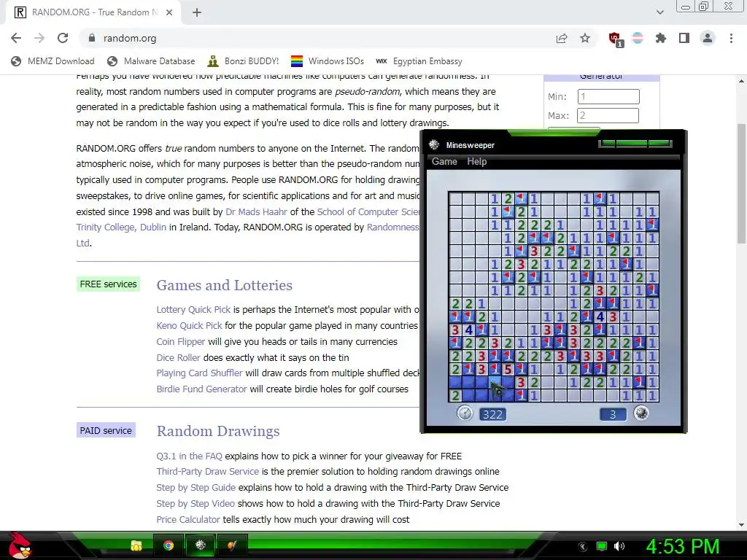
Task: Open the Step by Step Guide link
Action: pos(196,488)
